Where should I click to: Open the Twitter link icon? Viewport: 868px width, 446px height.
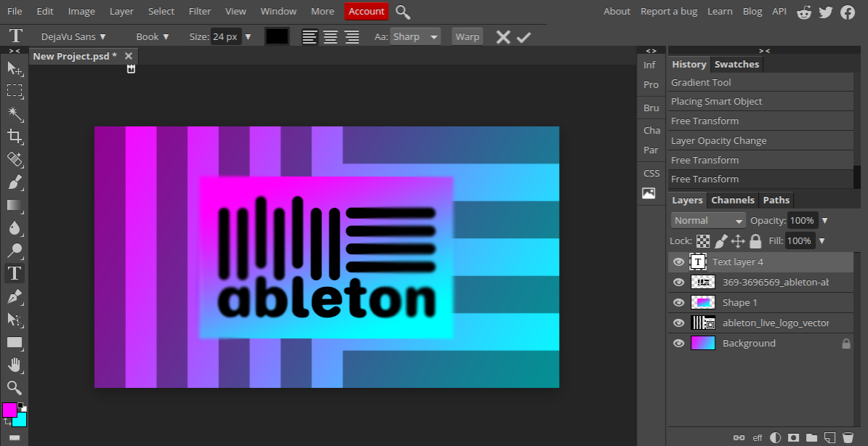[x=825, y=12]
